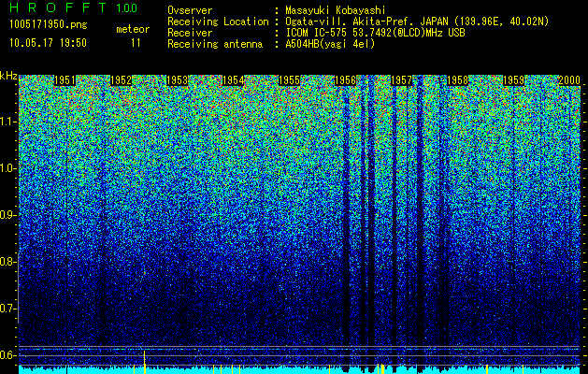Click the 0.7 kHz axis tick label
Viewport: 588px width, 374px height.
click(x=8, y=309)
